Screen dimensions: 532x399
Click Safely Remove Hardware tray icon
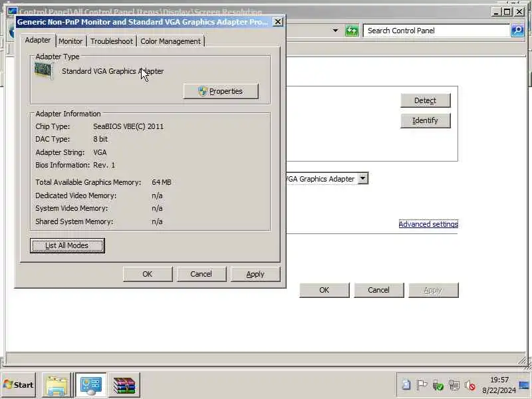coord(438,385)
